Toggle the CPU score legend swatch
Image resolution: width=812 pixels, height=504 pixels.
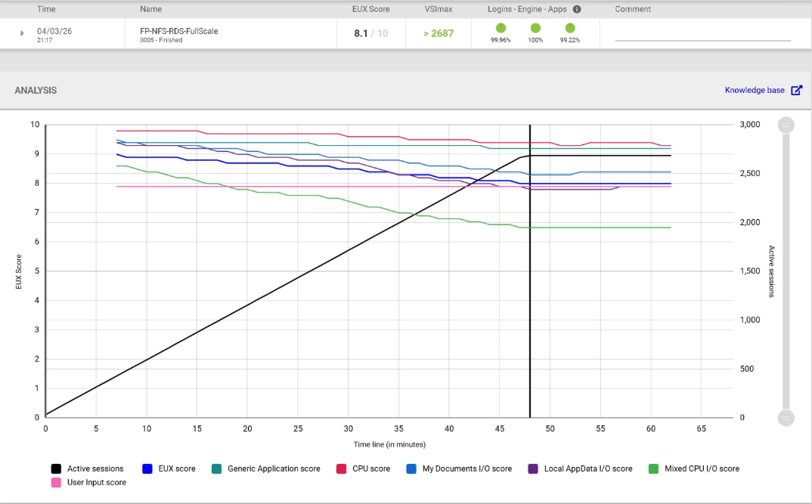pos(341,468)
